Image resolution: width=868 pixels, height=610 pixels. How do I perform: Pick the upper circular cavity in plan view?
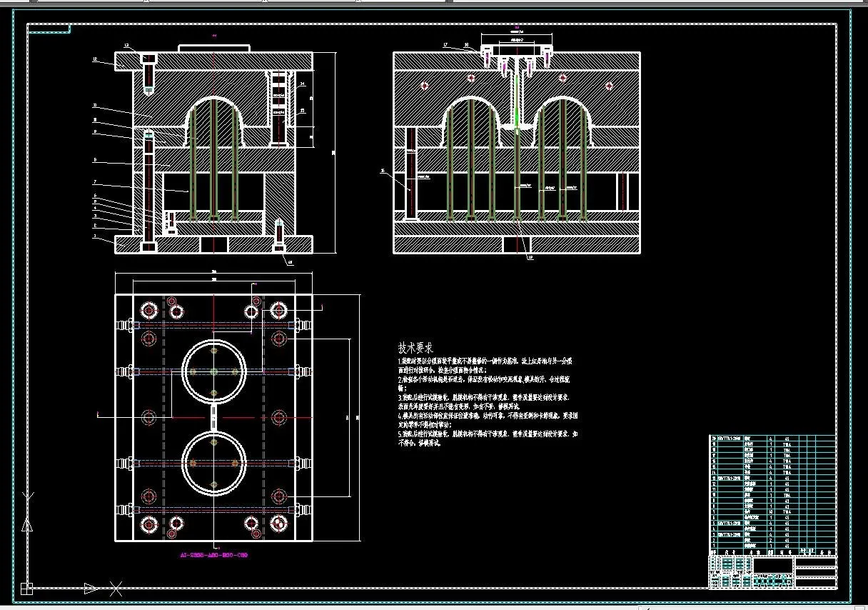(214, 372)
